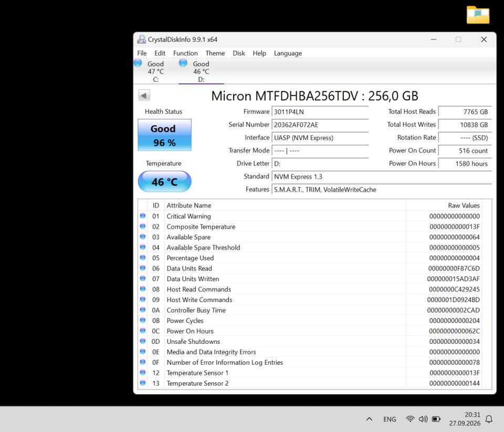Click the Good 96 % health status button

(x=164, y=135)
